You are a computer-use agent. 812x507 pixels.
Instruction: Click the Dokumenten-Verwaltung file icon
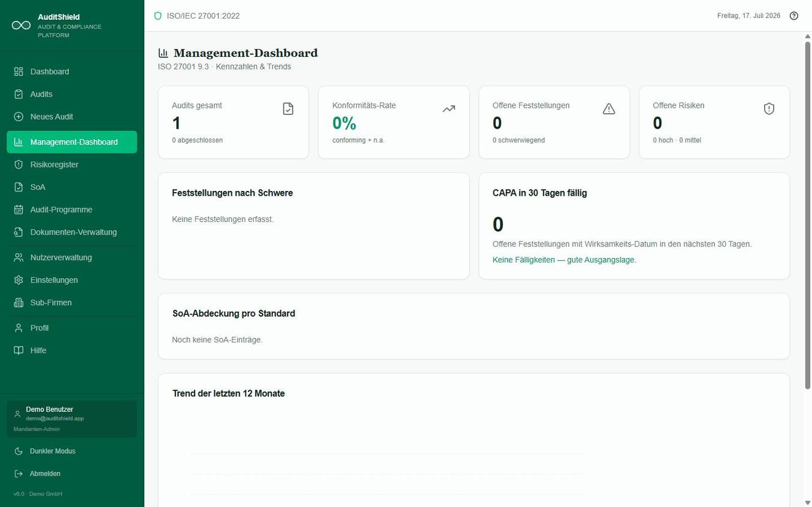click(x=19, y=232)
